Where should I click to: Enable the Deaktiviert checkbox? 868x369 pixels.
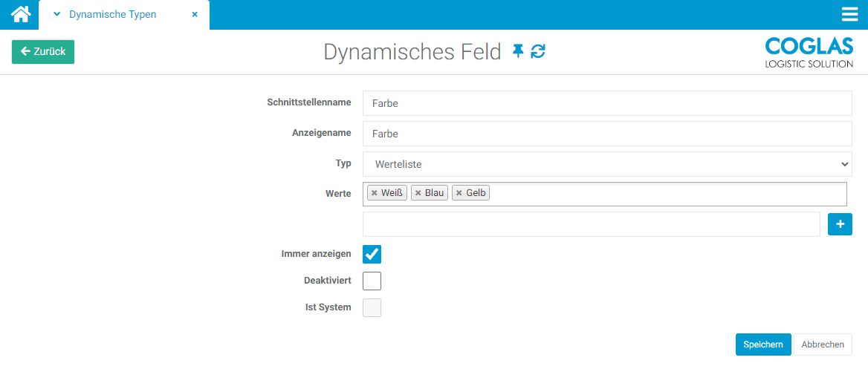(372, 281)
